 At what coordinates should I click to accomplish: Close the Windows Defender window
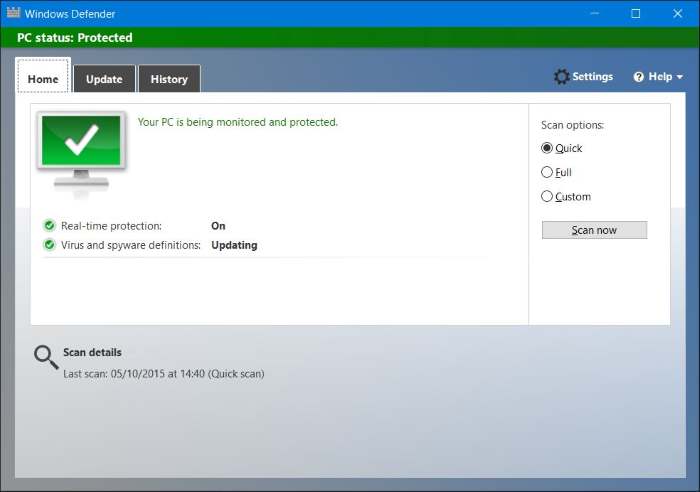pyautogui.click(x=677, y=13)
